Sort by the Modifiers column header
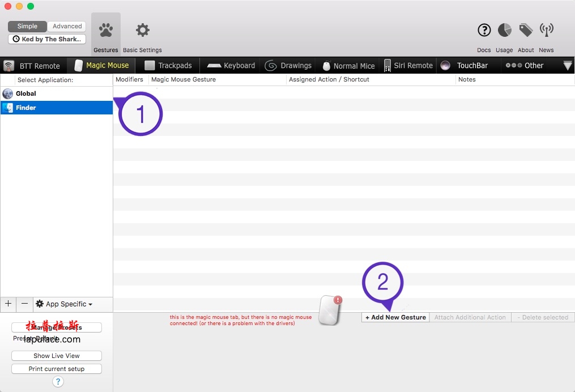 click(130, 79)
